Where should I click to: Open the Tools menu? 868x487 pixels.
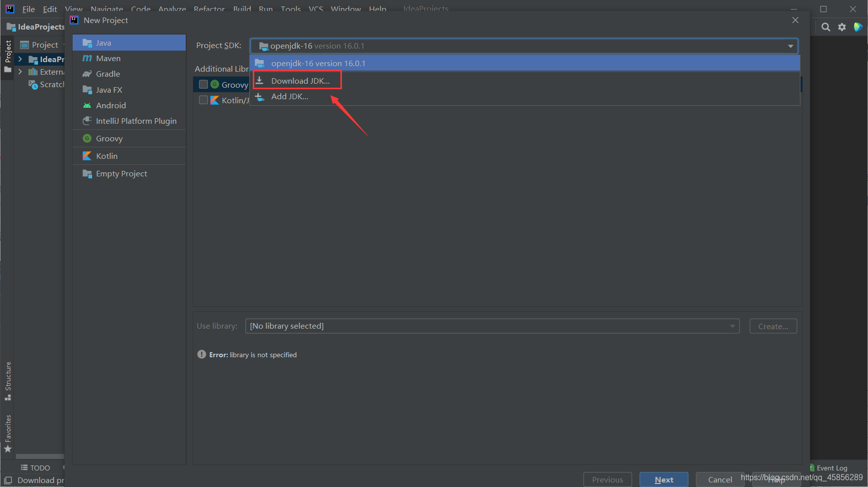point(291,9)
